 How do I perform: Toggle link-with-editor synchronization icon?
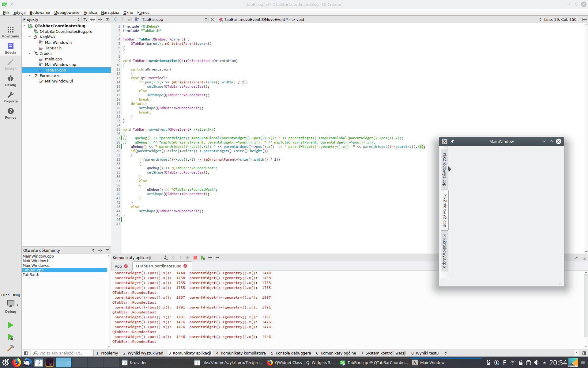92,19
